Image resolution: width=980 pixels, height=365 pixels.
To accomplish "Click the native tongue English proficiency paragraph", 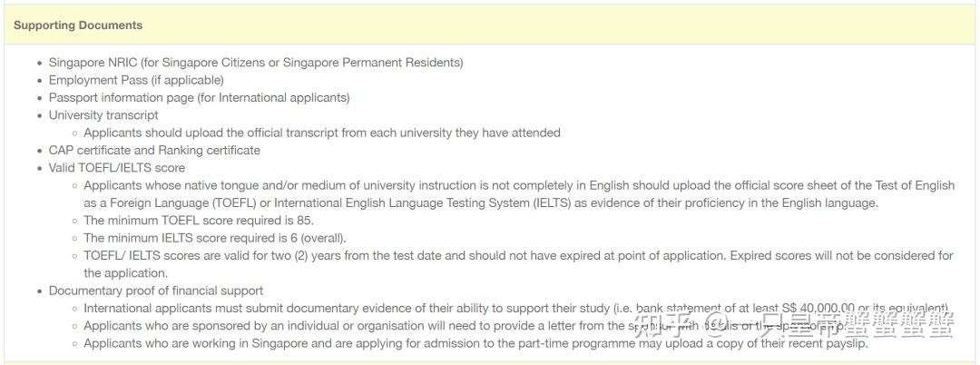I will (x=519, y=194).
